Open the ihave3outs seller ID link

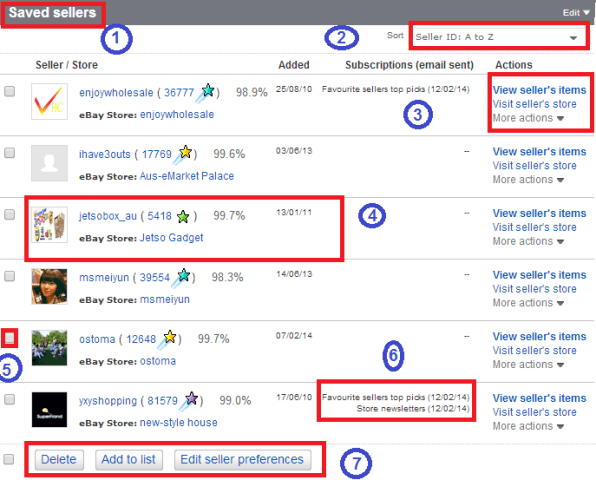pos(105,154)
